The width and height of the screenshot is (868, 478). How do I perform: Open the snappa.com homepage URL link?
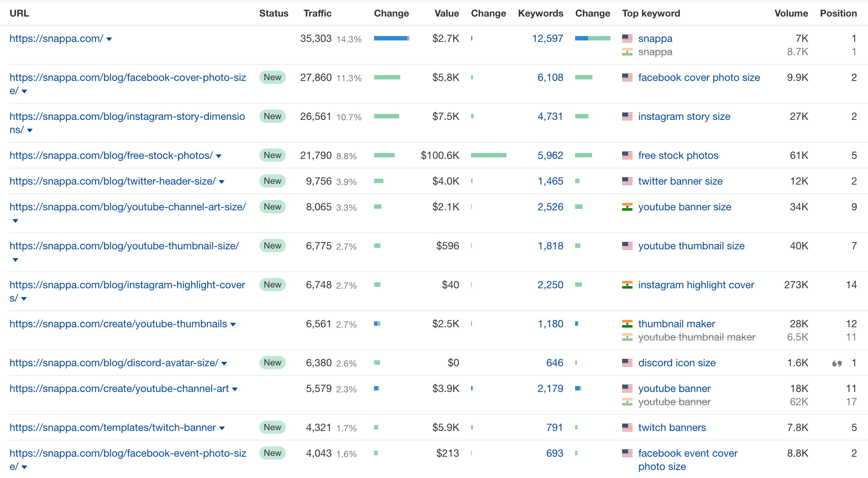(56, 39)
